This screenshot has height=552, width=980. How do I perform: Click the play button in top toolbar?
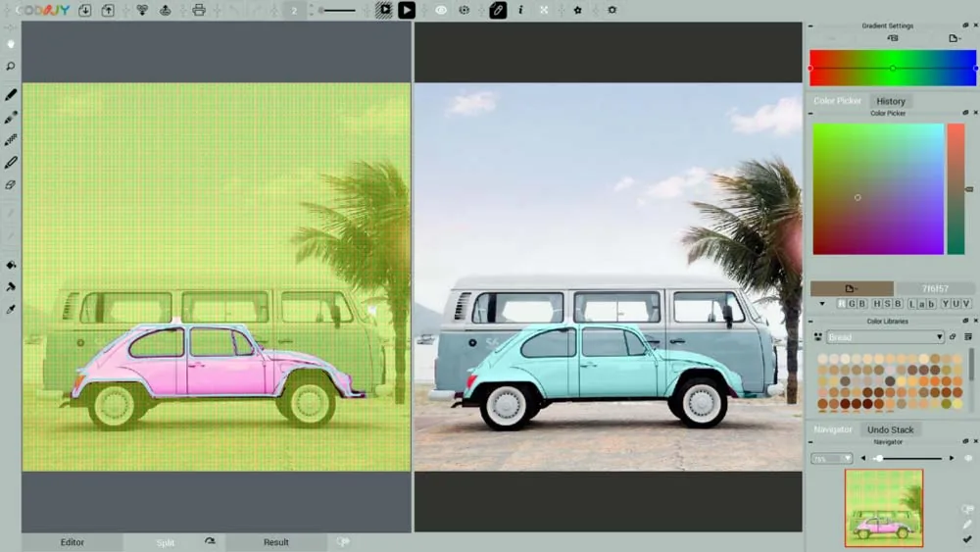click(x=407, y=10)
